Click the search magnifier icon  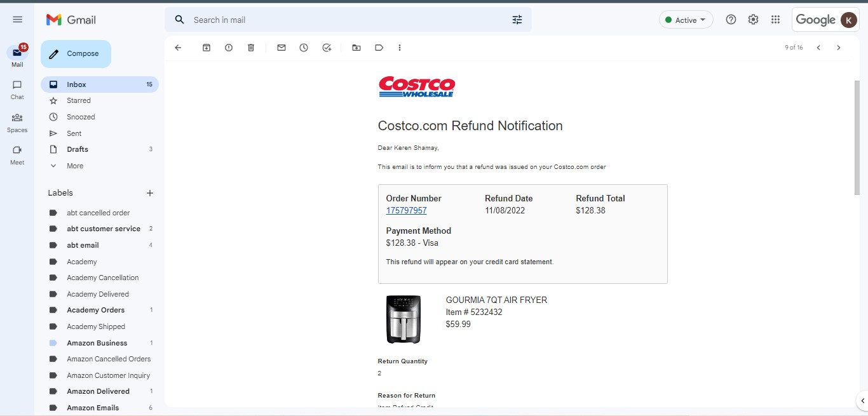pos(180,20)
